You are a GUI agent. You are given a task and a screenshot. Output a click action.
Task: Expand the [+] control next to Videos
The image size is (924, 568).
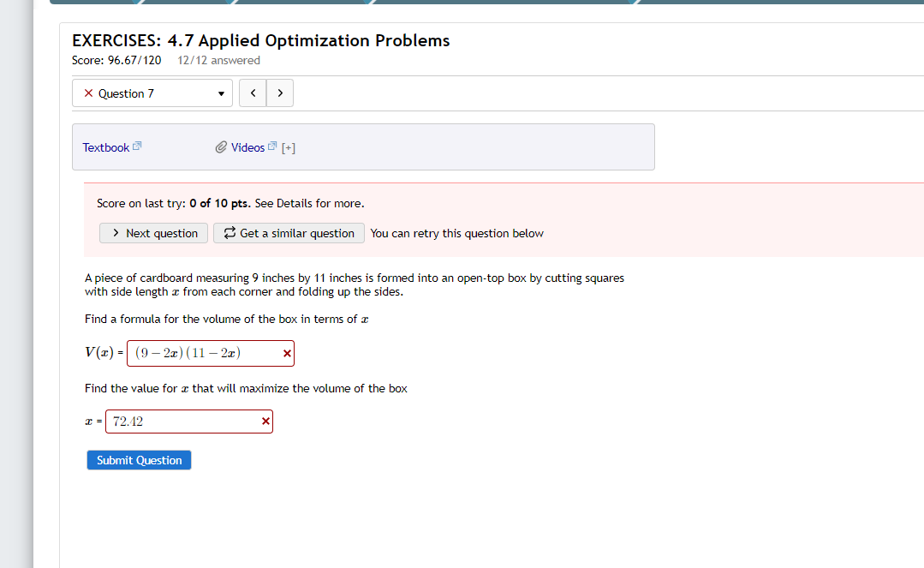tap(288, 146)
